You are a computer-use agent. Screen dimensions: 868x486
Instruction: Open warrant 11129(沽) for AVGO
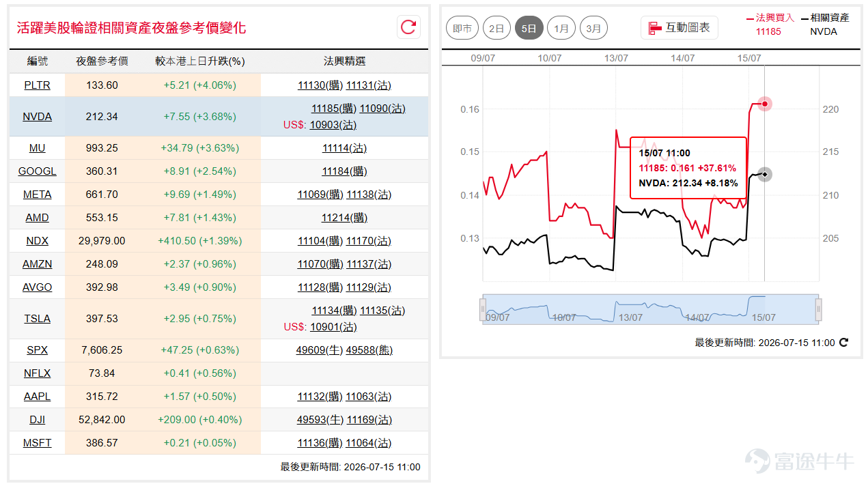369,287
